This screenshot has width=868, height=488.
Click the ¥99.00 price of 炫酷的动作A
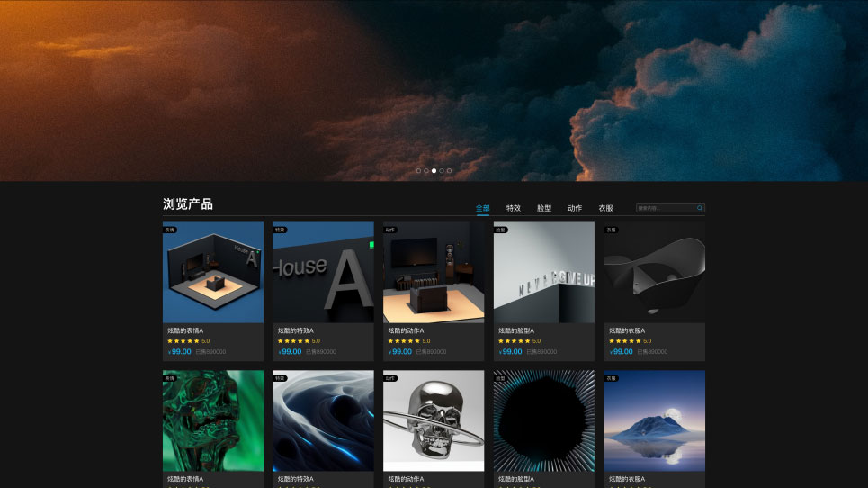400,352
